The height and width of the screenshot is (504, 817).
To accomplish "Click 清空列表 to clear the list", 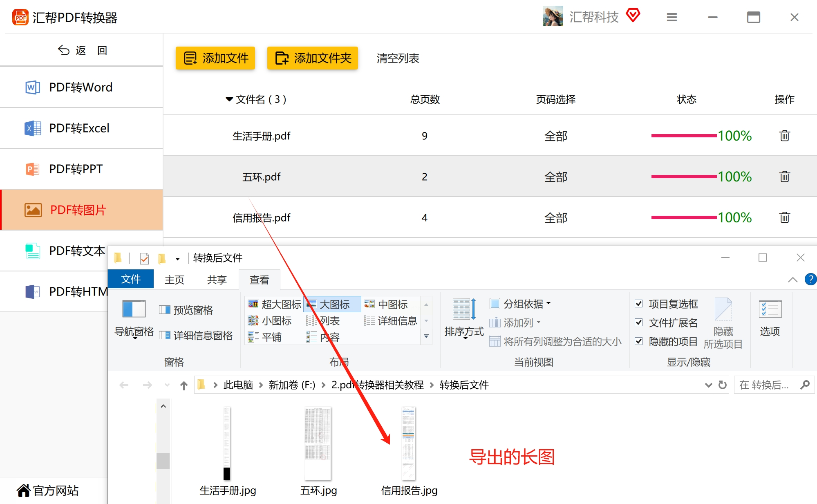I will pos(398,58).
